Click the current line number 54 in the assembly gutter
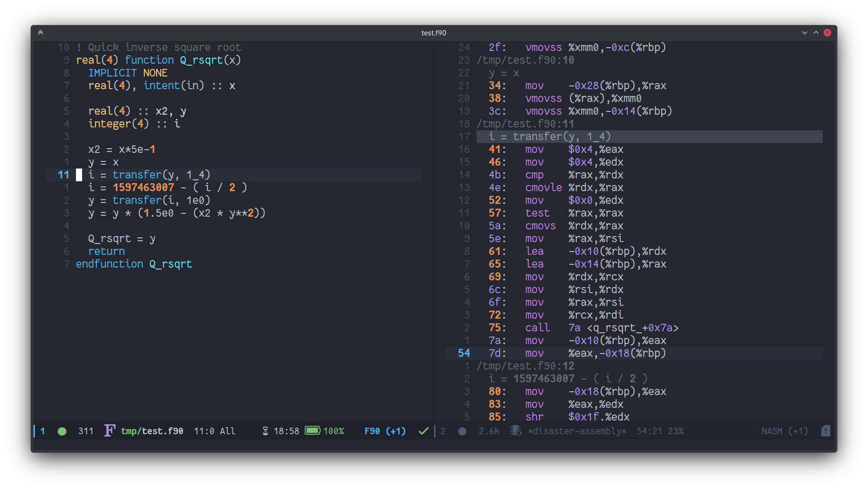The height and width of the screenshot is (489, 868). [x=464, y=353]
